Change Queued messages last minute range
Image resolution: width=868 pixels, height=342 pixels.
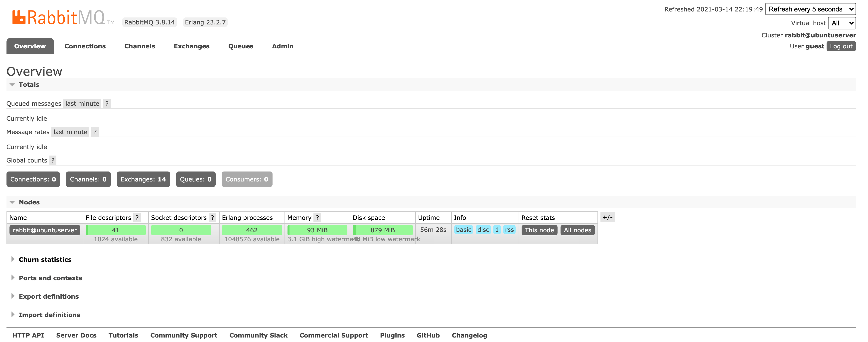tap(82, 104)
